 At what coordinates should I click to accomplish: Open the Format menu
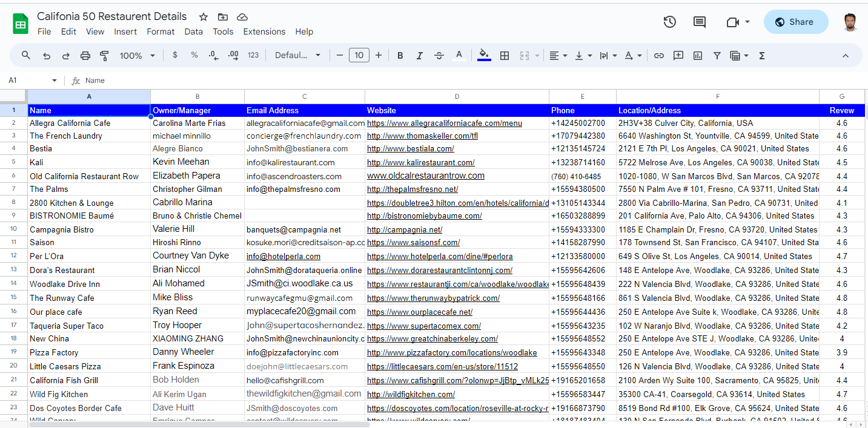point(161,31)
